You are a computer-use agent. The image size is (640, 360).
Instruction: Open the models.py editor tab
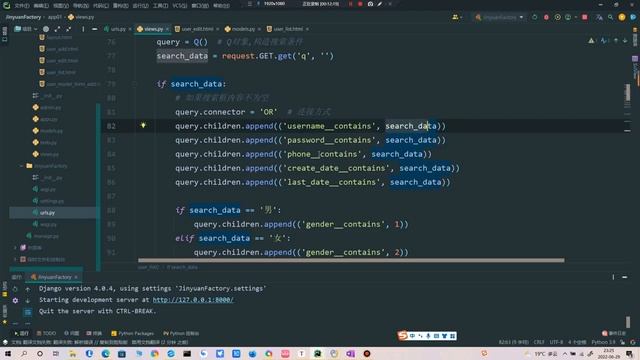[x=243, y=29]
